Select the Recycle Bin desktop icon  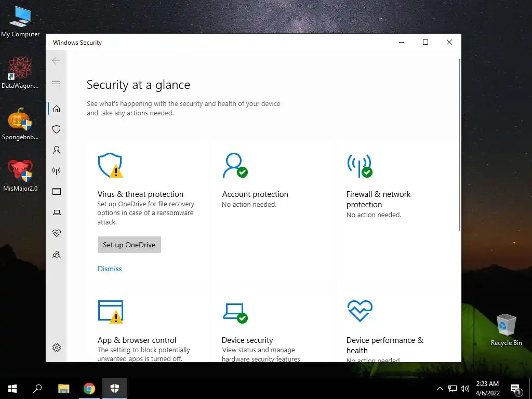coord(506,330)
